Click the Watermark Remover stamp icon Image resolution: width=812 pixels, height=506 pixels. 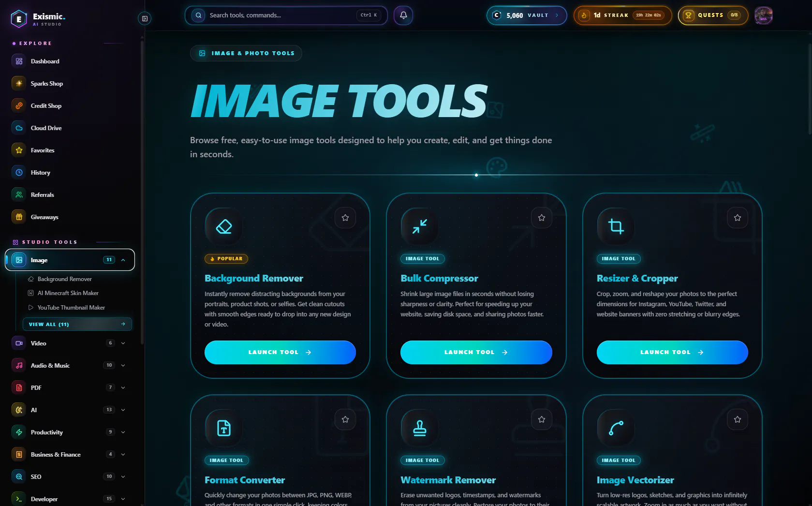tap(420, 428)
